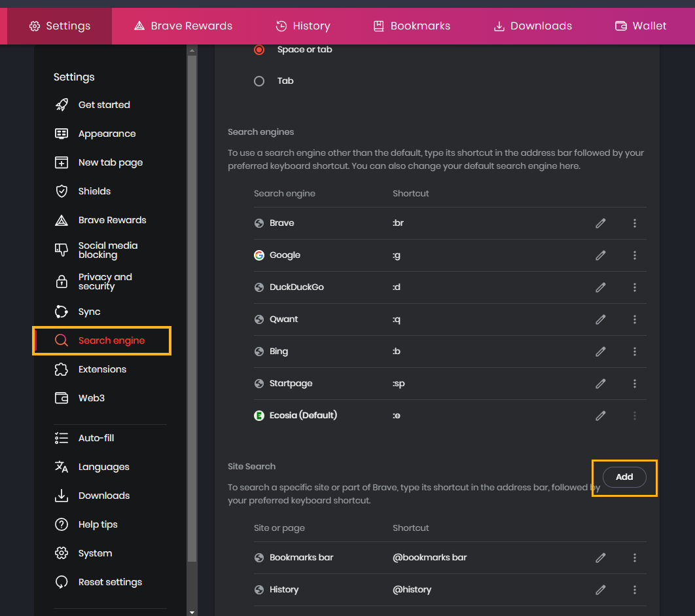Click the '@bookmarks bar' shortcut text
The image size is (695, 616).
coord(429,558)
